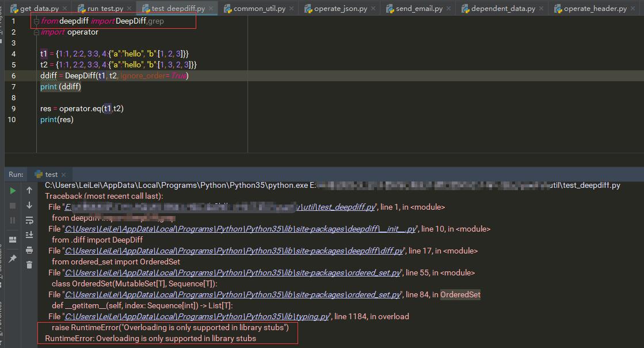This screenshot has height=348, width=644.
Task: Click the Python icon on the test Run tab
Action: click(39, 175)
